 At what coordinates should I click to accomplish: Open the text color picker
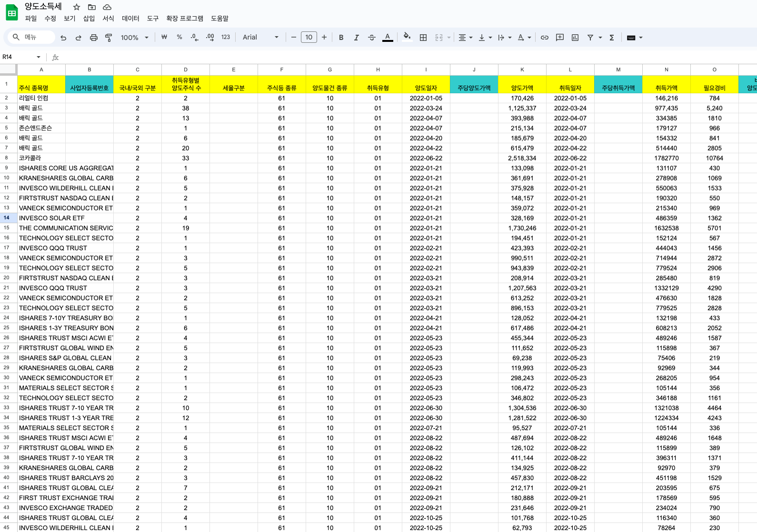[x=388, y=38]
